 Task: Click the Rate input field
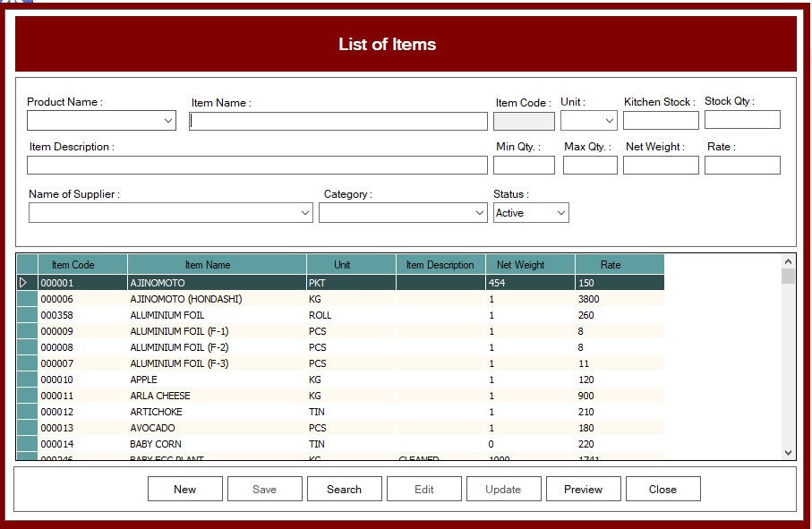742,166
